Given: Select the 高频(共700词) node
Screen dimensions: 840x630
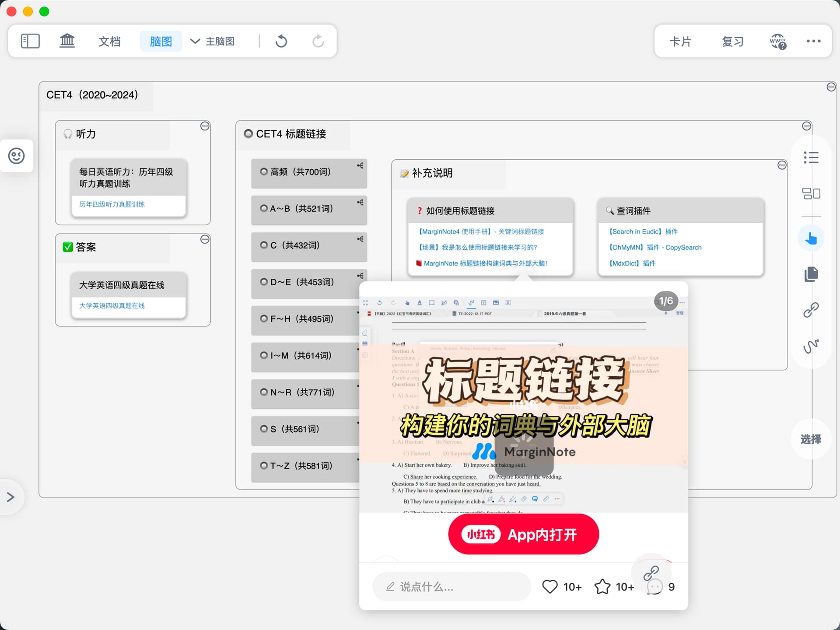Looking at the screenshot, I should 309,174.
